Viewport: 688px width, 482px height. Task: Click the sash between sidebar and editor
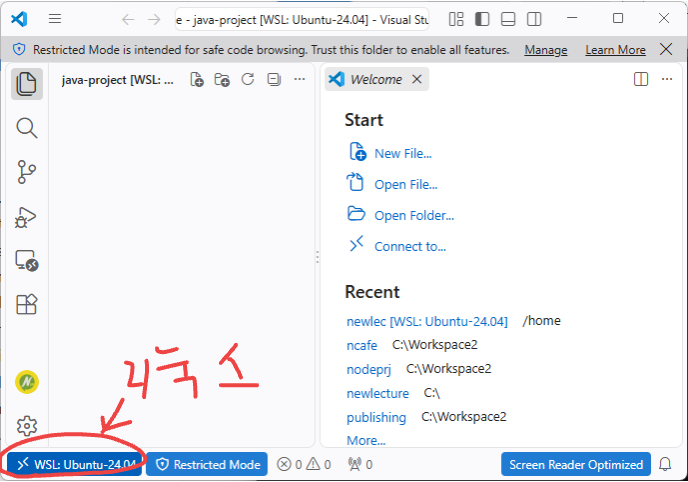pos(317,257)
